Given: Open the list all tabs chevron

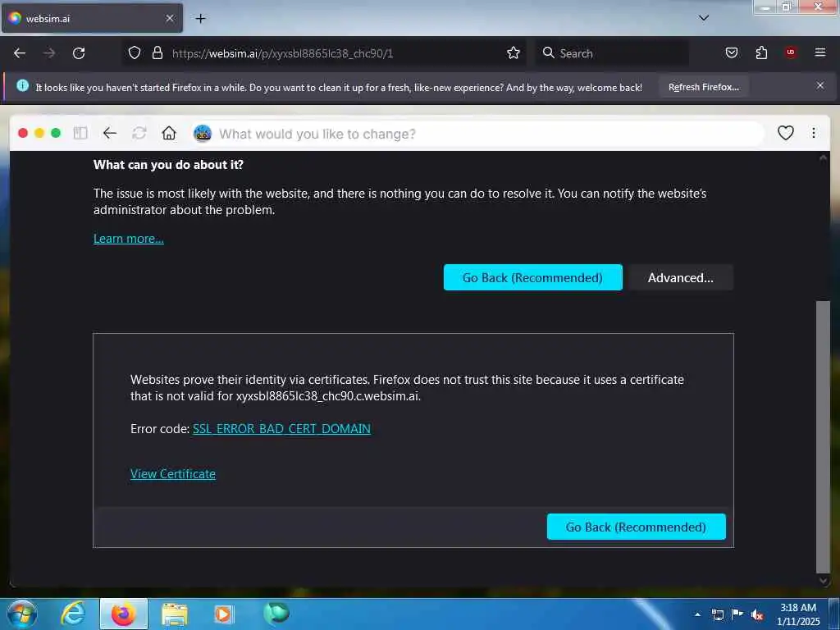Looking at the screenshot, I should [x=704, y=18].
